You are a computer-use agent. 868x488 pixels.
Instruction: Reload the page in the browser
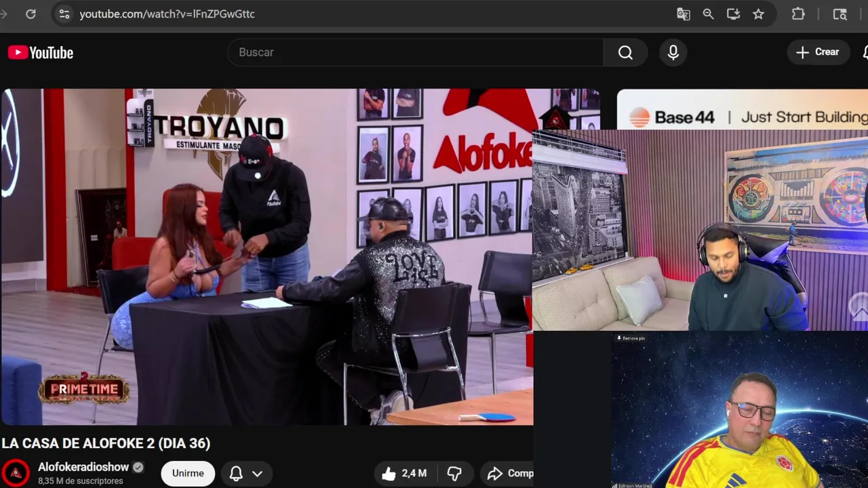pos(31,14)
